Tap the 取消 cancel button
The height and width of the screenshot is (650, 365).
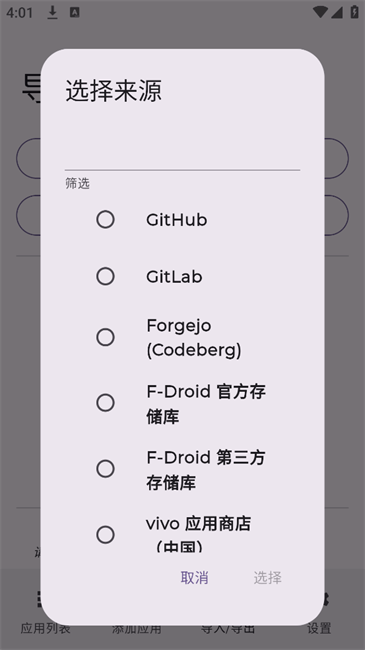point(195,577)
